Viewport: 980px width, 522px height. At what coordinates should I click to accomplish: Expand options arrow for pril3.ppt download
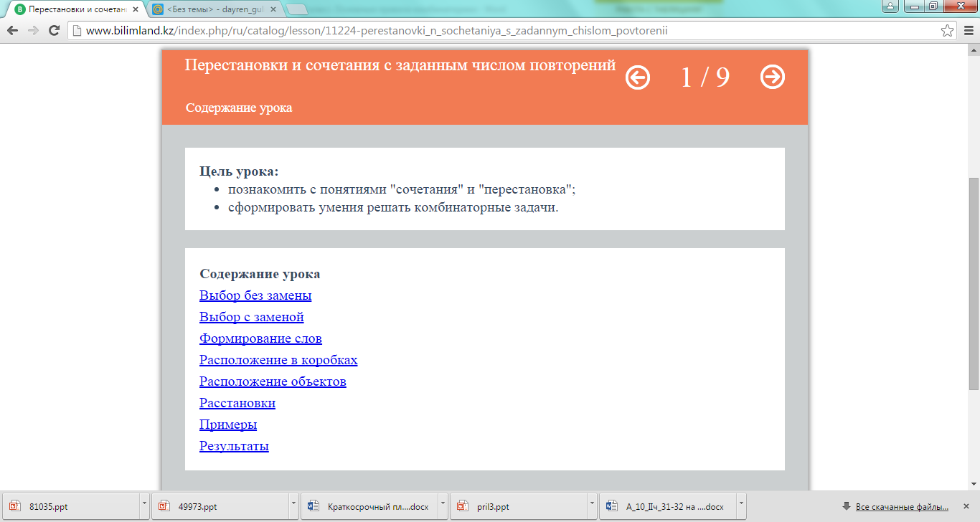[592, 506]
